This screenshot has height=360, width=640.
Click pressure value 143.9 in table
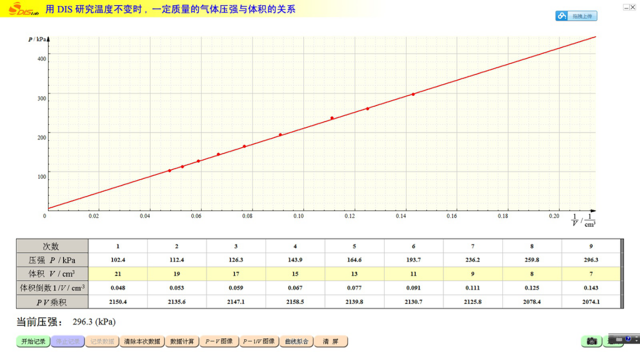point(295,260)
